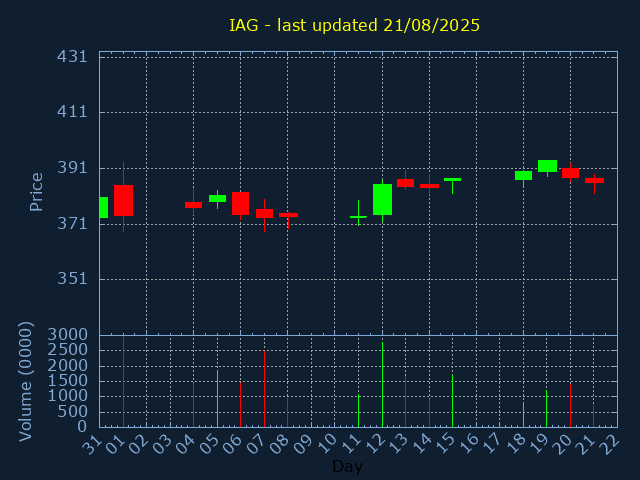The image size is (640, 480).
Task: Select the red volume bar for day 08
Action: click(x=287, y=413)
